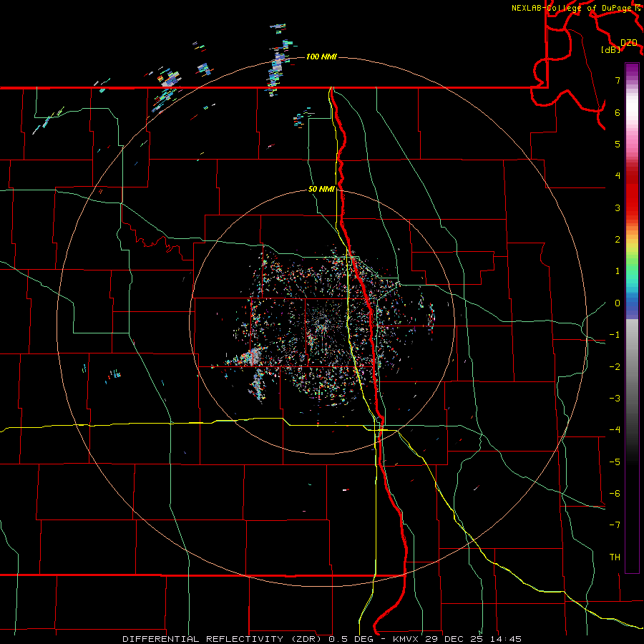The image size is (644, 644).
Task: Click the [dB] units label
Action: [x=611, y=49]
